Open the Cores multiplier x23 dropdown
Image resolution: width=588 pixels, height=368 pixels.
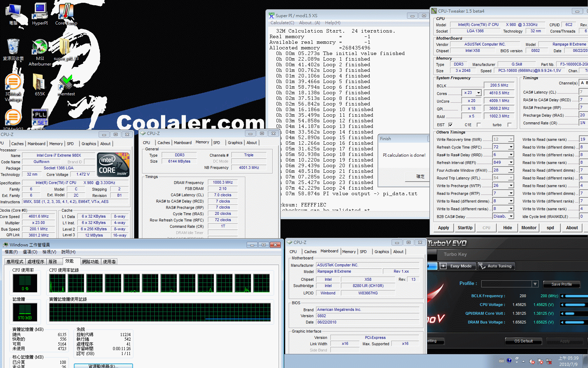point(478,93)
